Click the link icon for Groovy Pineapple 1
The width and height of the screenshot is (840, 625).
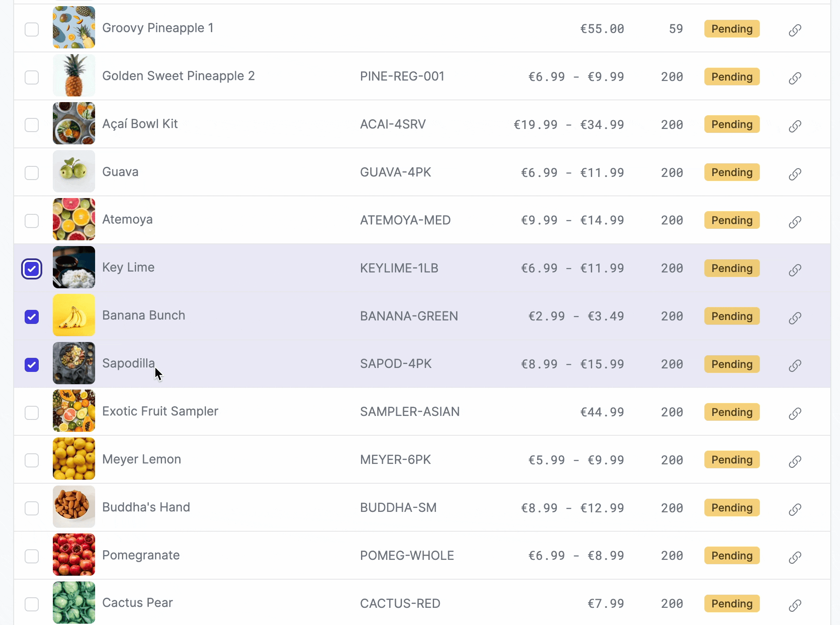click(x=795, y=30)
